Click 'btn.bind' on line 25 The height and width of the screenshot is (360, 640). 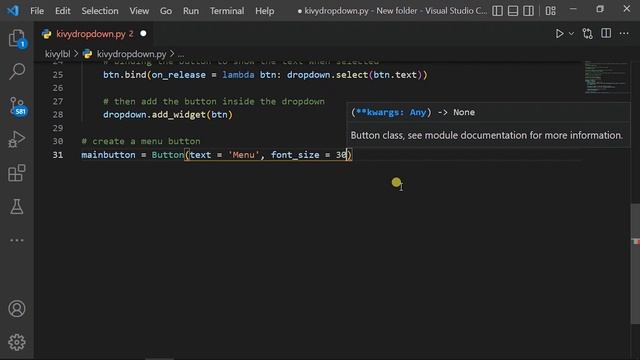click(124, 75)
